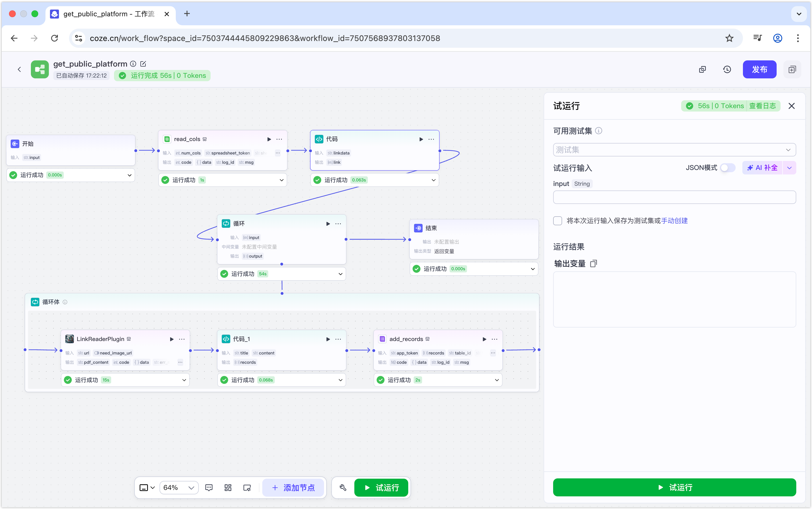Check save run input as test set
This screenshot has height=509, width=812.
point(558,221)
